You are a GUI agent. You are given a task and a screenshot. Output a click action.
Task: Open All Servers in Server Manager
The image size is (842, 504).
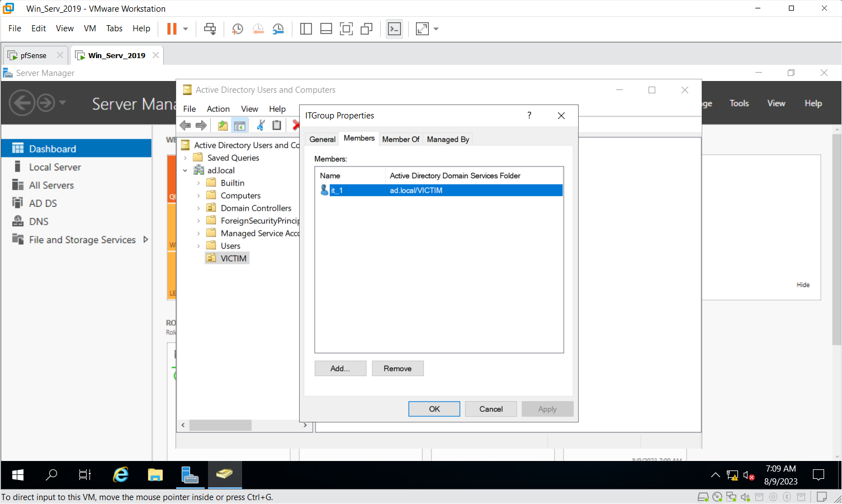[51, 186]
